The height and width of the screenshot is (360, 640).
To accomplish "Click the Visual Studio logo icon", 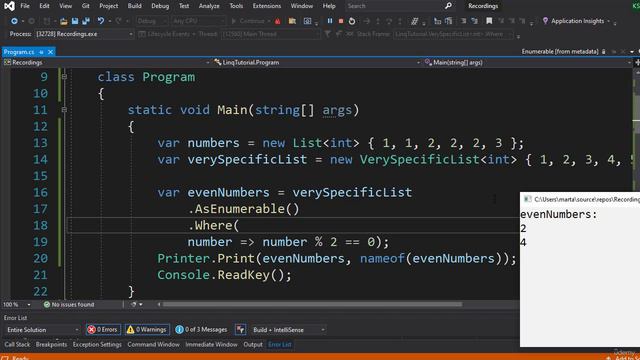I will pos(9,6).
